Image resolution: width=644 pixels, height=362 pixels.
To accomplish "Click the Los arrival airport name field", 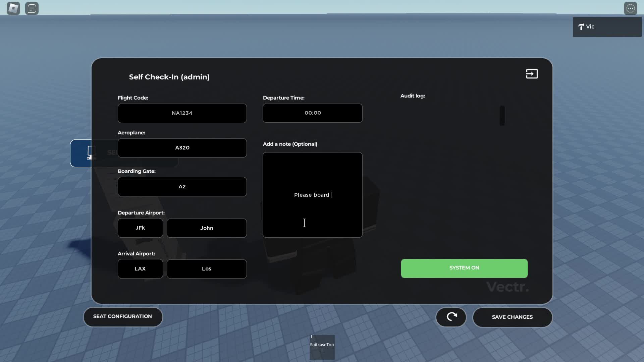I will (x=207, y=269).
